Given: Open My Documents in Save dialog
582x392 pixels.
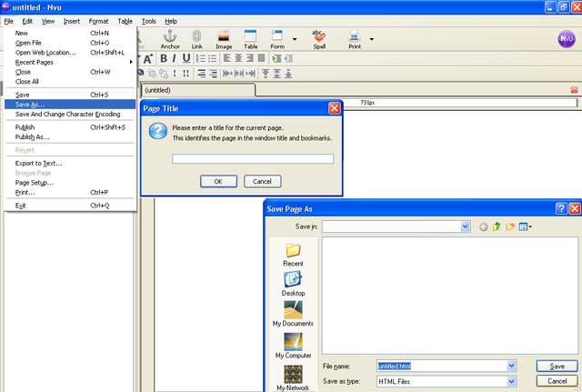Looking at the screenshot, I should pos(293,314).
